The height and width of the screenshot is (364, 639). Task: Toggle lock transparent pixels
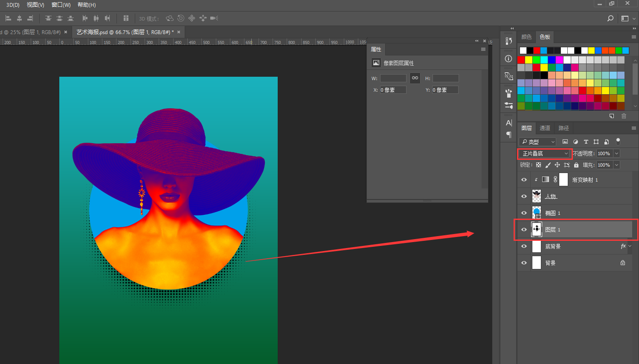tap(538, 165)
